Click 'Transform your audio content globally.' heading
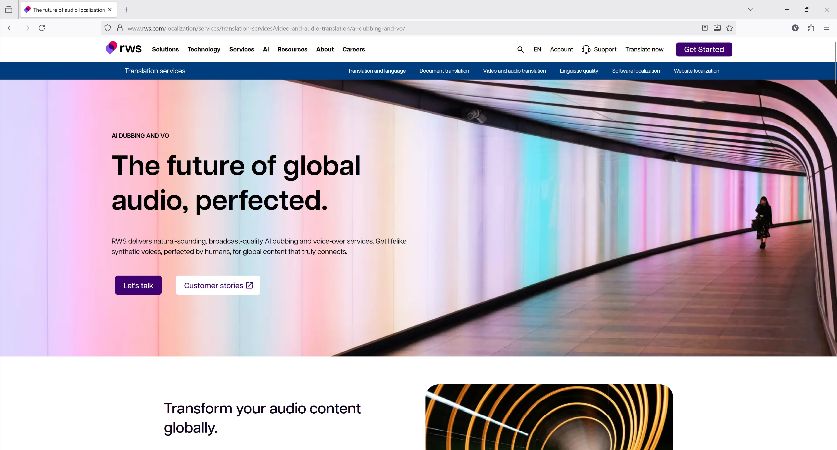Screen dimensions: 837x450 (x=262, y=418)
